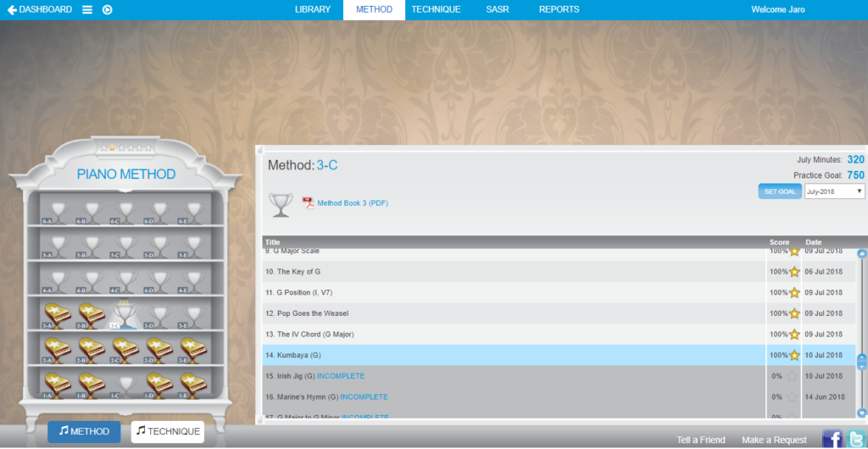Switch to the Technique tab in top navigation
Viewport: 868px width, 449px height.
point(437,9)
